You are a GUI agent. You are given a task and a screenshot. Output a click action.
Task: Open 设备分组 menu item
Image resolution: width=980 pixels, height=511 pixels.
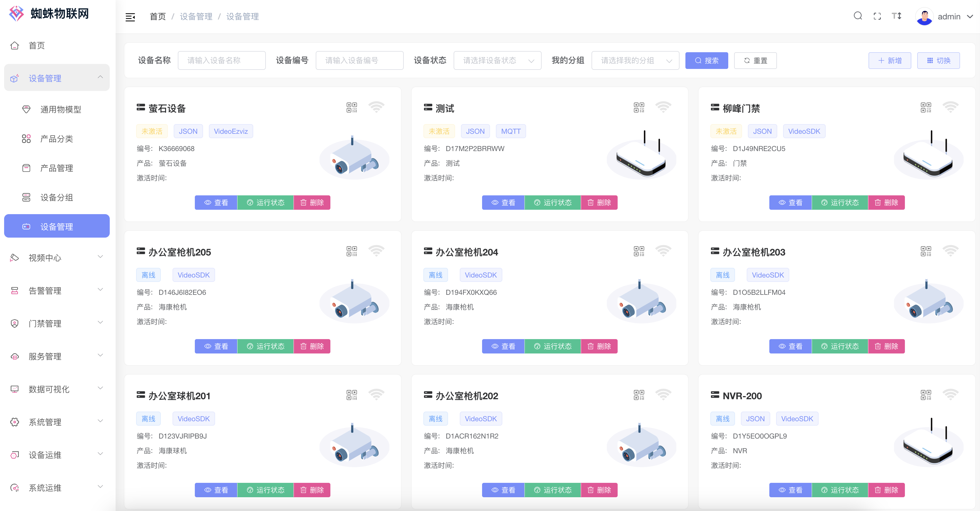pos(57,197)
